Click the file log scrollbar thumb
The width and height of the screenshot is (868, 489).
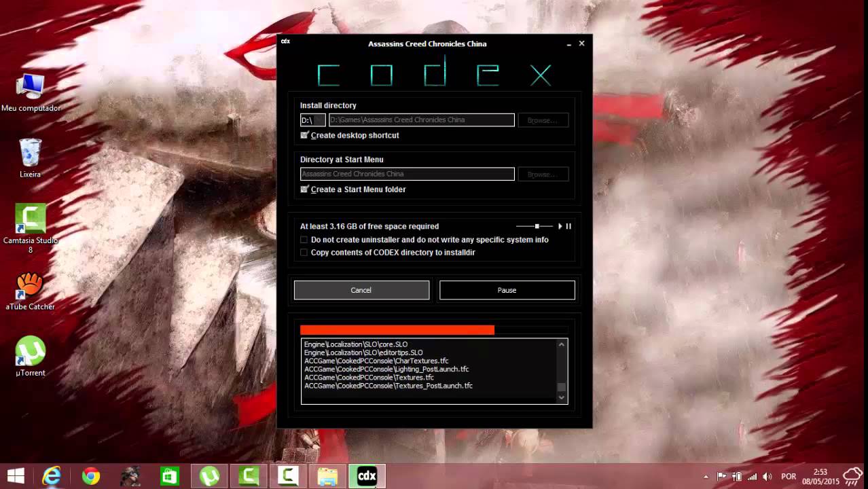click(561, 387)
